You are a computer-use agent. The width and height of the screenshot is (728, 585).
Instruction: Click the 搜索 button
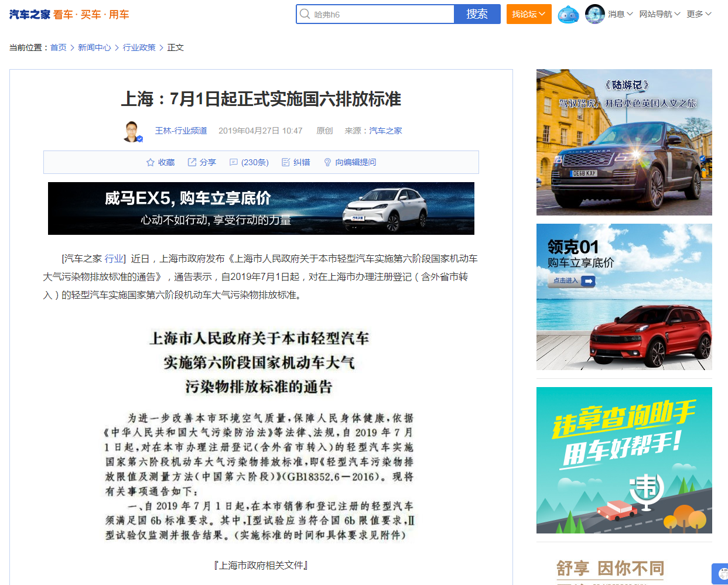pos(477,14)
